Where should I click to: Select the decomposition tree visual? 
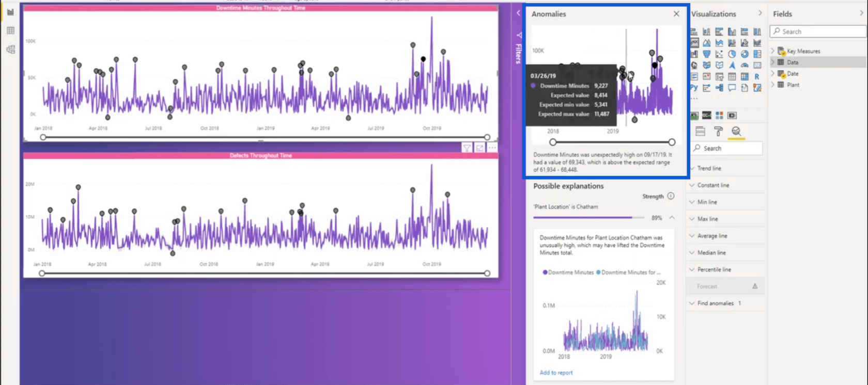coord(719,88)
